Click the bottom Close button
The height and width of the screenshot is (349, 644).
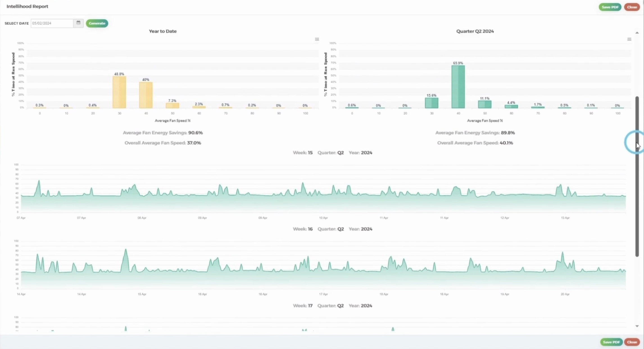pos(632,342)
